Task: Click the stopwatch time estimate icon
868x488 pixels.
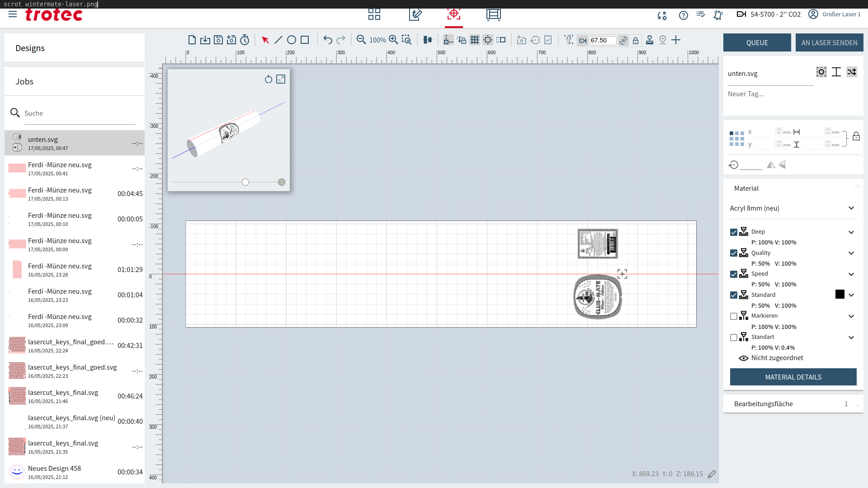Action: 245,40
